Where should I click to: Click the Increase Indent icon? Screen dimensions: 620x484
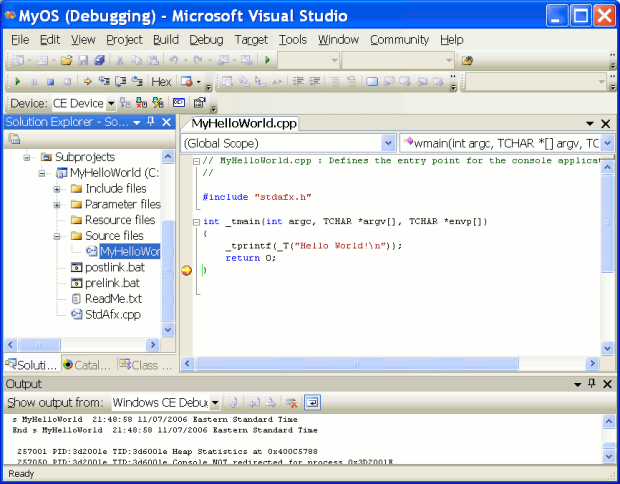(x=314, y=81)
